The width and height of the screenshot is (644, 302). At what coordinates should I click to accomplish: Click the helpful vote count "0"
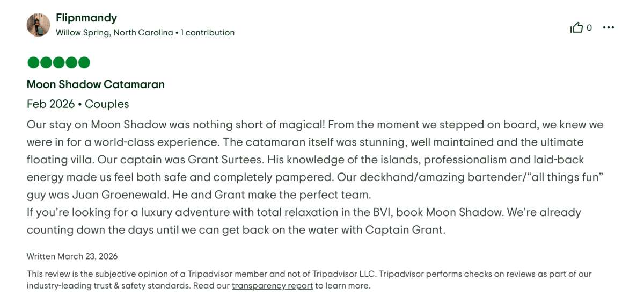(x=589, y=28)
